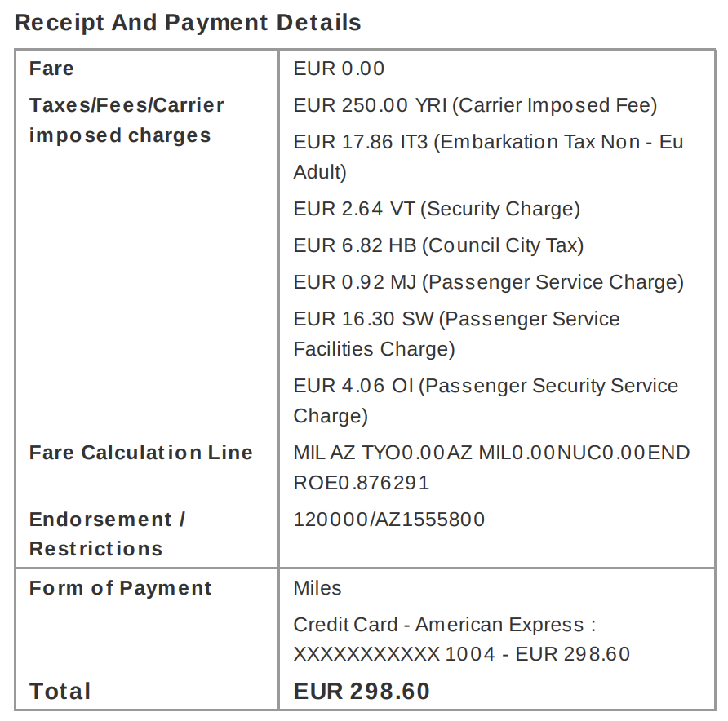Click the Receipt And Payment Details heading

188,23
